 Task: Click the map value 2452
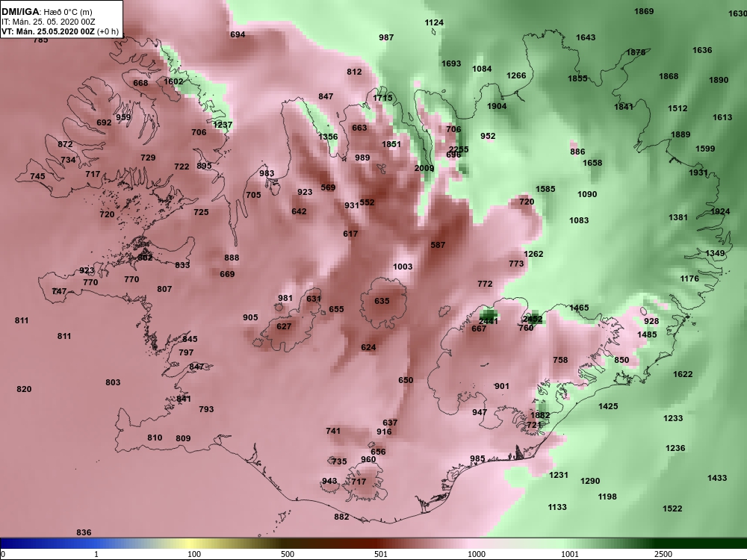[x=532, y=319]
